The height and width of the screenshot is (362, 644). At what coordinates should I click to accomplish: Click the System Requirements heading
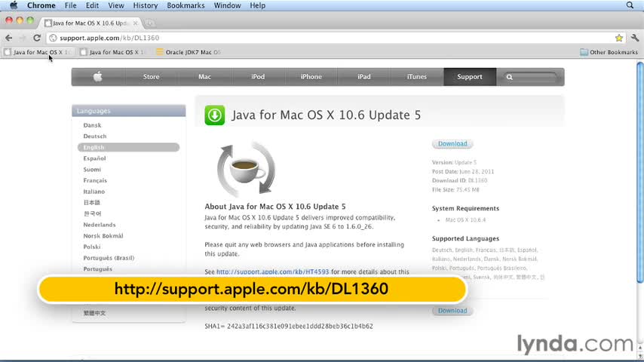(465, 208)
